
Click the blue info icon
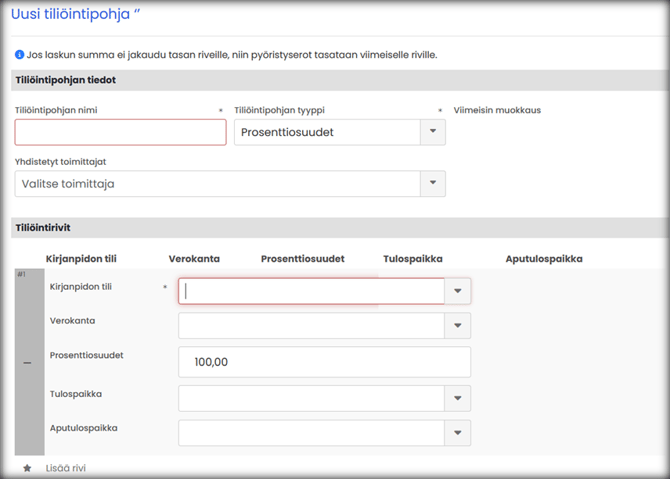[x=20, y=54]
